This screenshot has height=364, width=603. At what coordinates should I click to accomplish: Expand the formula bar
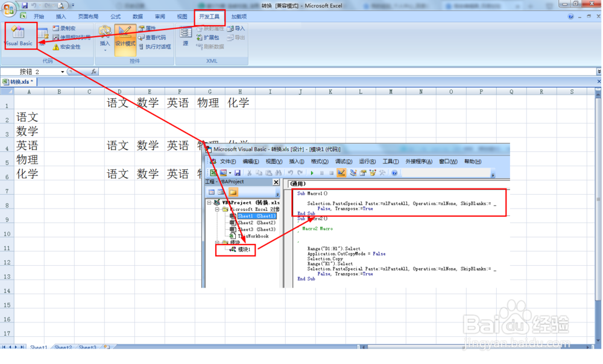click(599, 72)
